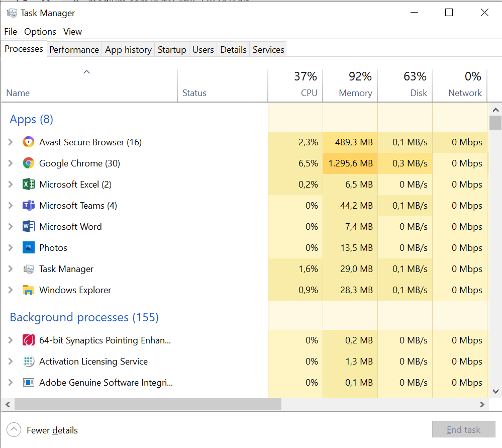Click the vertical scrollbar down arrow
The width and height of the screenshot is (502, 448).
[495, 391]
